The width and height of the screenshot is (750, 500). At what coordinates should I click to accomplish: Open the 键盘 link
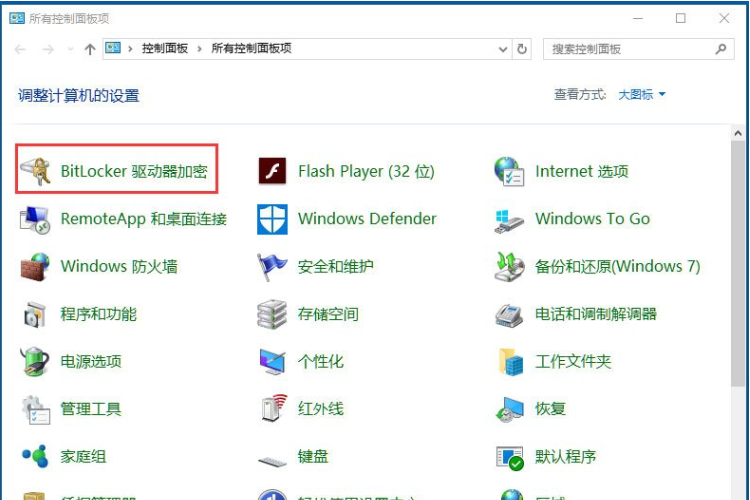click(313, 457)
